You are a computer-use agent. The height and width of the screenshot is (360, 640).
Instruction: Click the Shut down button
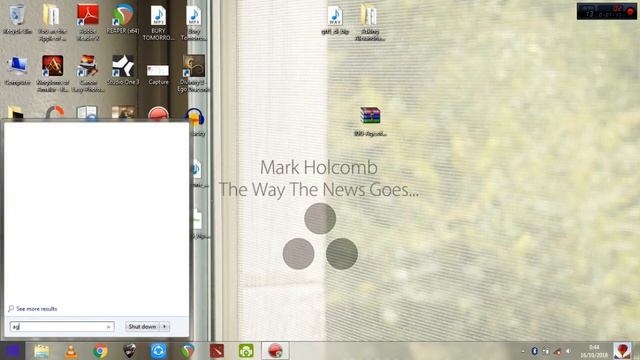[x=142, y=327]
